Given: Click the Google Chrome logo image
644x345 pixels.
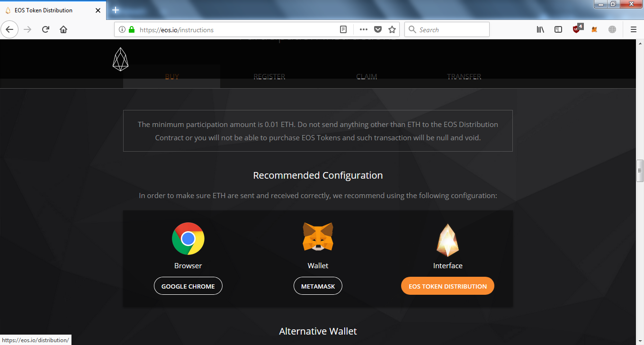Looking at the screenshot, I should (188, 238).
